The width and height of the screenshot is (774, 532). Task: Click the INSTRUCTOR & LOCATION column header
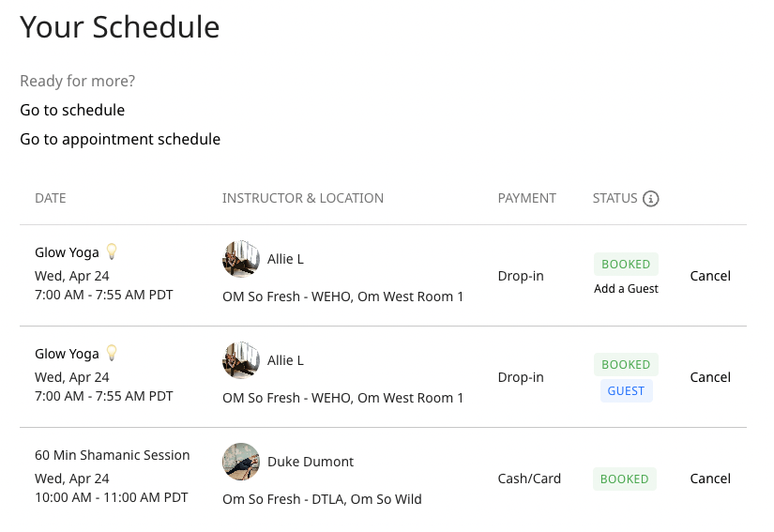(x=303, y=199)
